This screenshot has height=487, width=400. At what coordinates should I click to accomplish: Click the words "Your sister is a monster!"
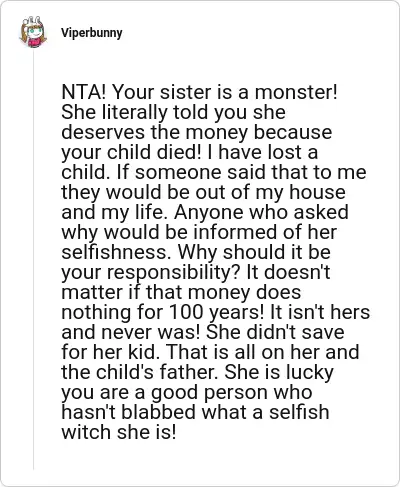(x=225, y=92)
